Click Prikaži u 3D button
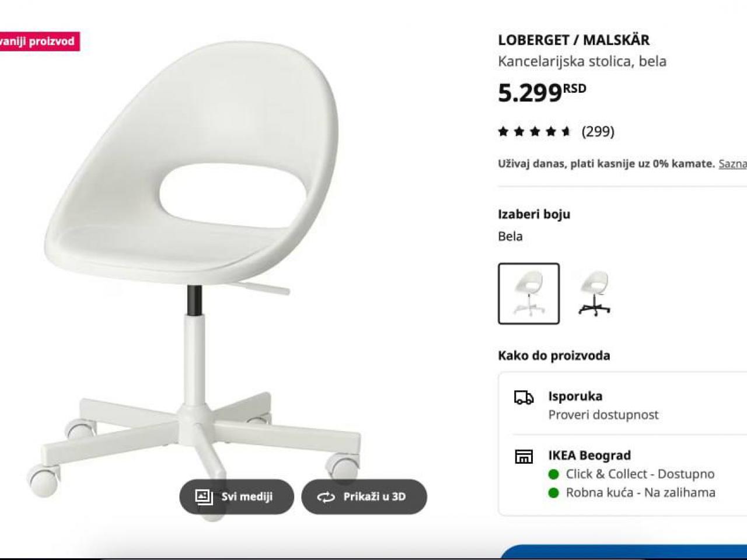Viewport: 747px width, 560px height. coord(364,496)
